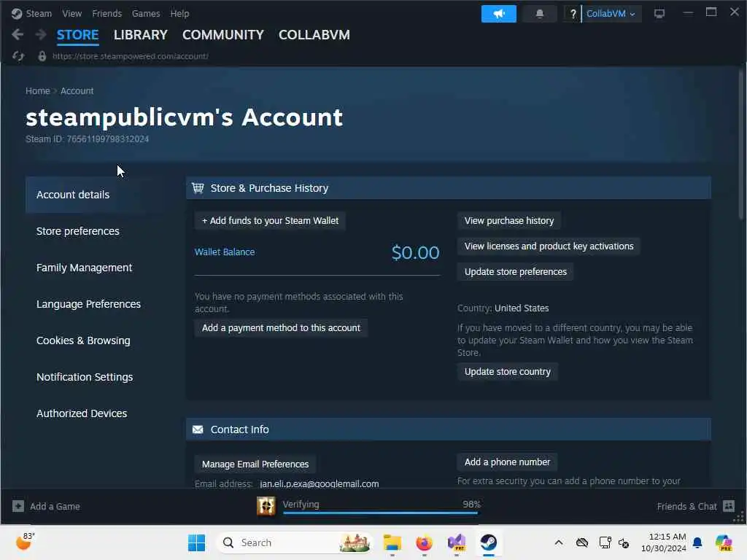The height and width of the screenshot is (560, 747).
Task: Open Visual Studio preview taskbar icon
Action: pos(457,542)
